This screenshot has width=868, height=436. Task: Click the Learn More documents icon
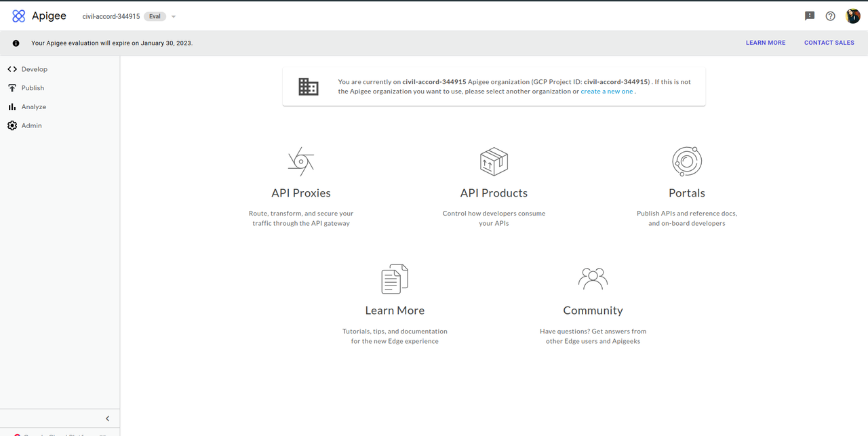pyautogui.click(x=395, y=279)
